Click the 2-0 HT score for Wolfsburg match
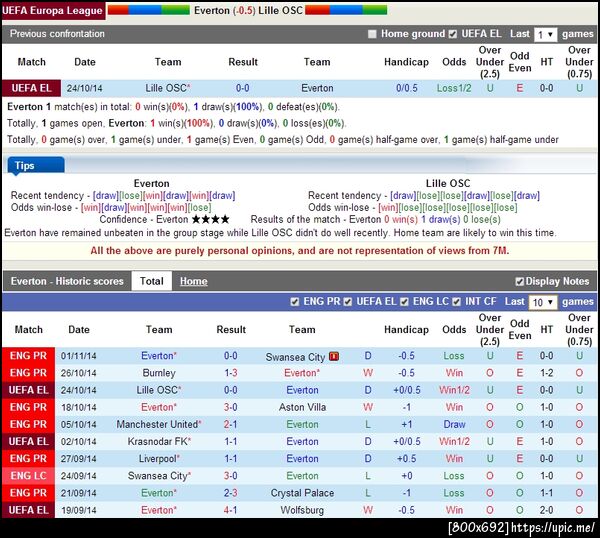 tap(546, 510)
